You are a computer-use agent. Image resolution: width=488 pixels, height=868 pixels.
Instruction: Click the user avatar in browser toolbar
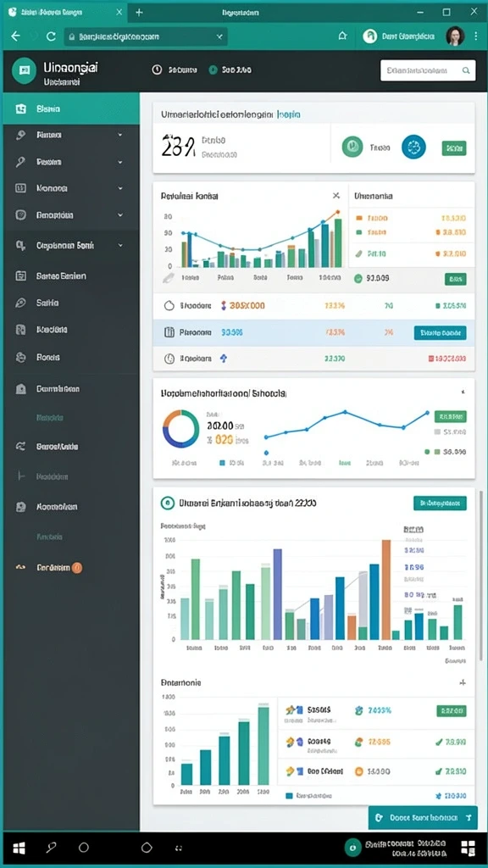pyautogui.click(x=455, y=36)
